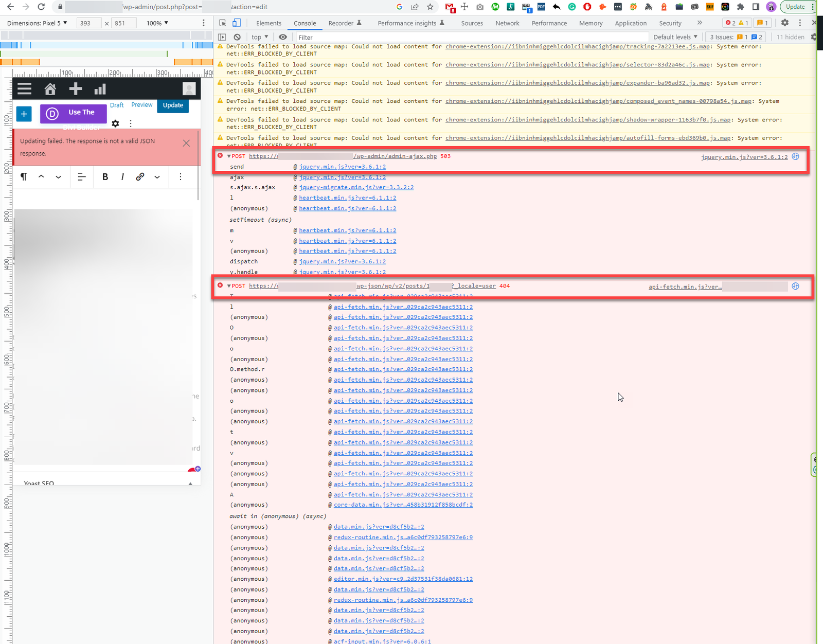Switch to the Network tab

[507, 23]
